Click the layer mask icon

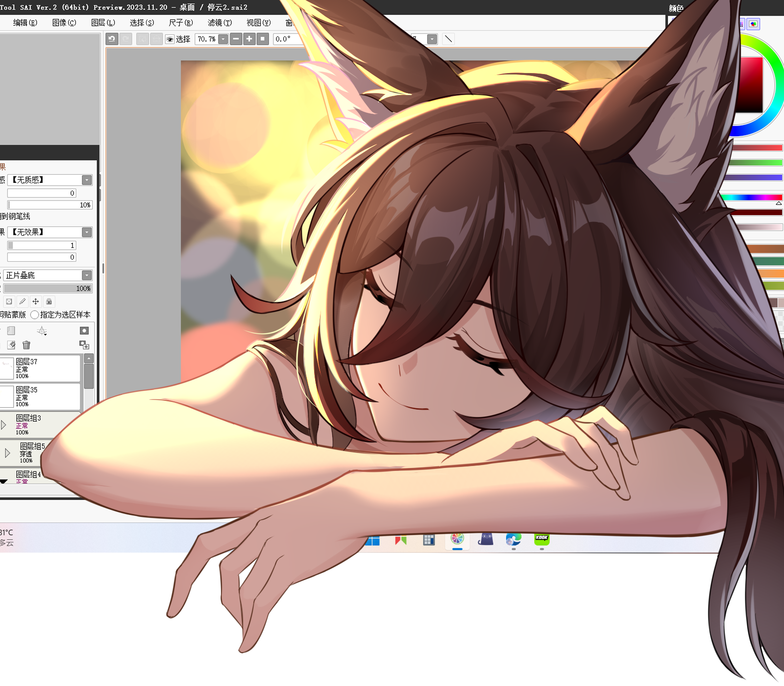point(84,331)
